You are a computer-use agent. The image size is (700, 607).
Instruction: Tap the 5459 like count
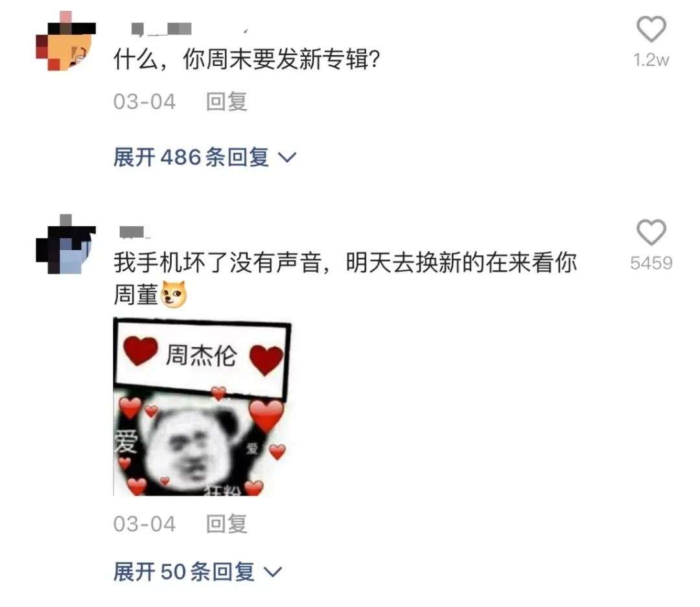click(651, 263)
